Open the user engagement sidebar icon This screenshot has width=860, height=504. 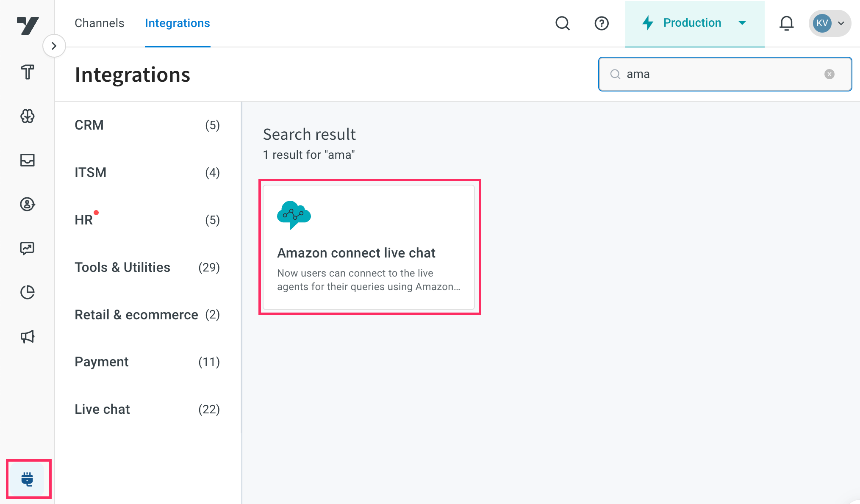click(x=28, y=204)
